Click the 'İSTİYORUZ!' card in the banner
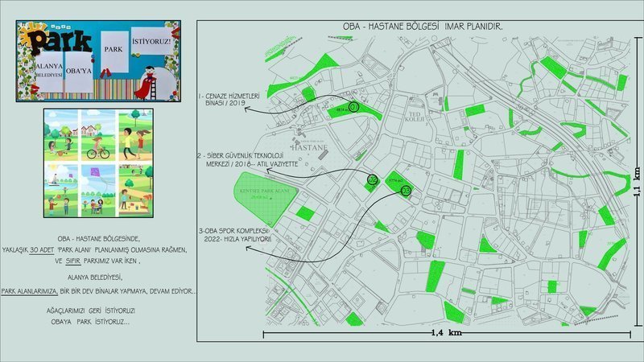Image resolution: width=644 pixels, height=362 pixels. pos(151,42)
